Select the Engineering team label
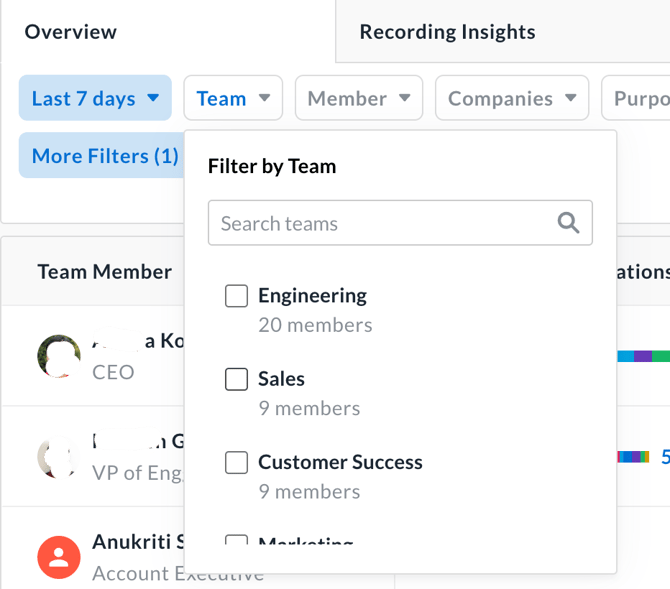This screenshot has width=670, height=589. [312, 296]
